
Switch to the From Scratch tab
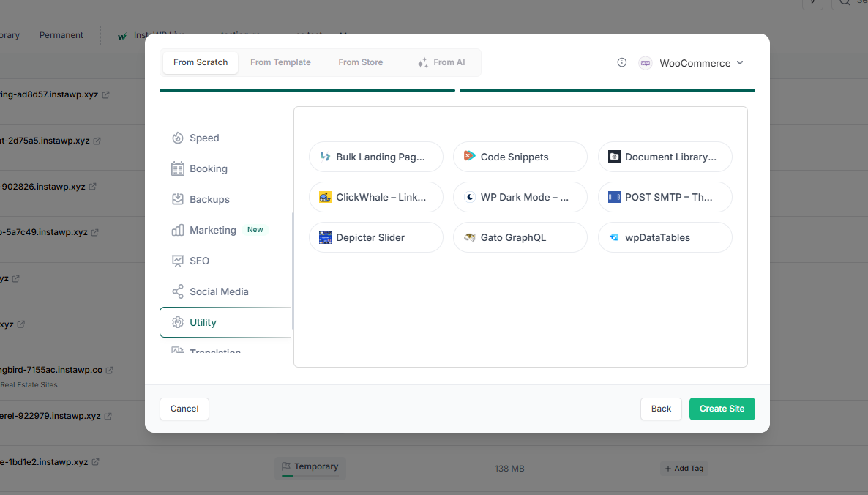pyautogui.click(x=201, y=62)
